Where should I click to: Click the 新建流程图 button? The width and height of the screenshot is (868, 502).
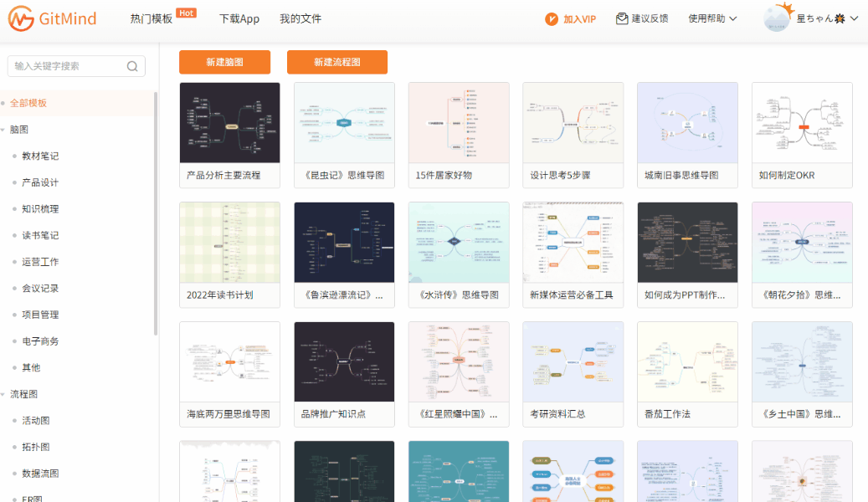(x=337, y=62)
